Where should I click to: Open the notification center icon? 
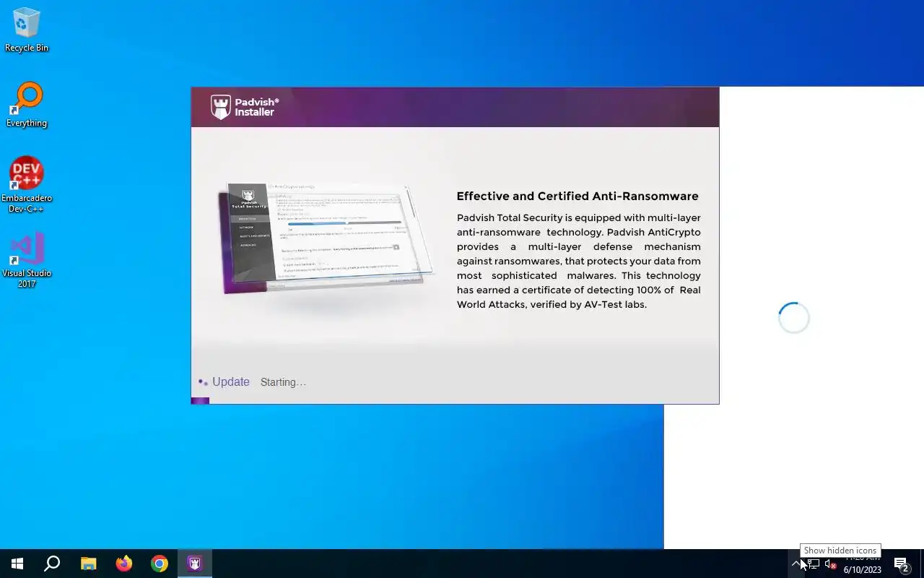coord(901,564)
